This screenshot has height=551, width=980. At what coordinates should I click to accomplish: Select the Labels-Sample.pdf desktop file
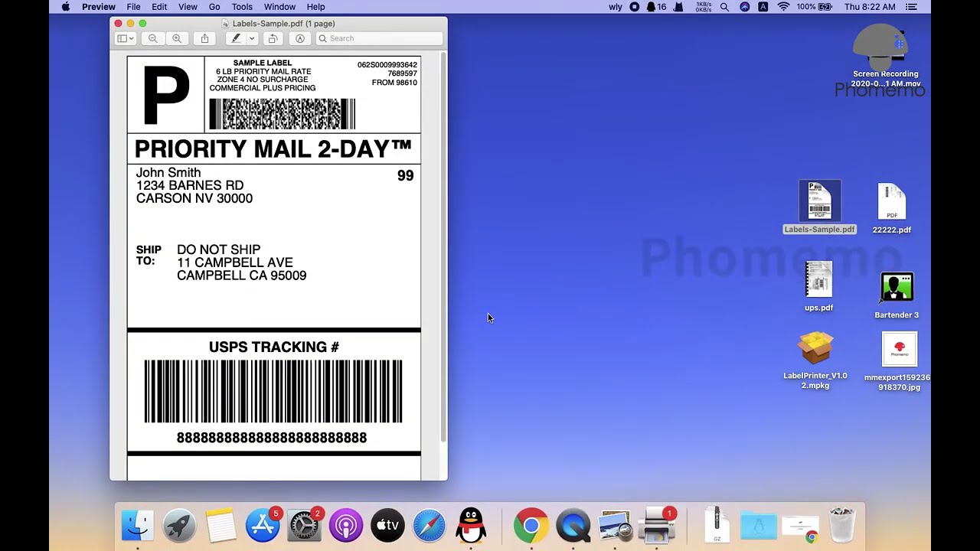click(x=819, y=207)
